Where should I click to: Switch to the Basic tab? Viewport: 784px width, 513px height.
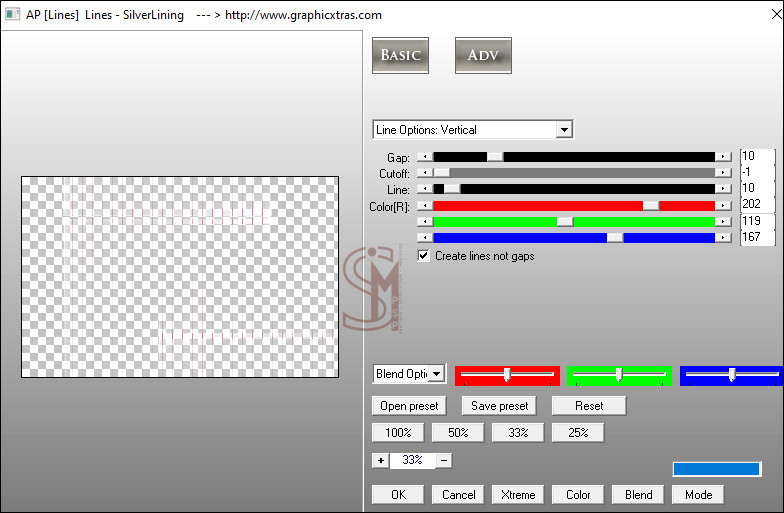click(x=400, y=55)
